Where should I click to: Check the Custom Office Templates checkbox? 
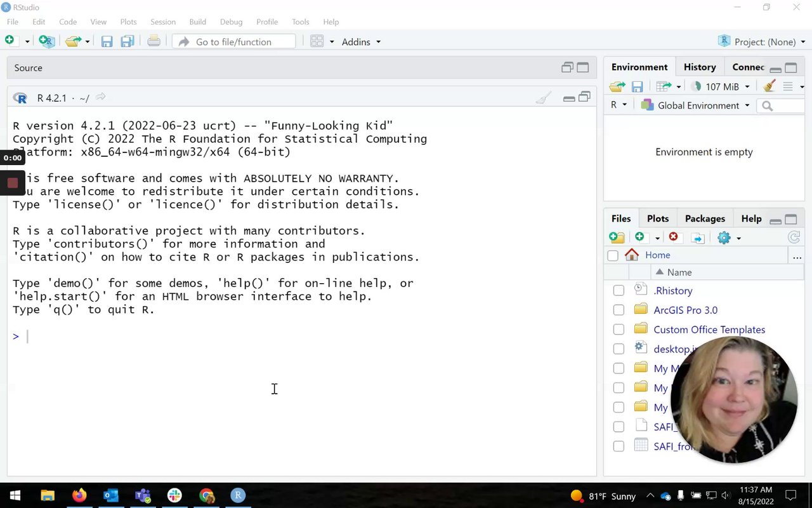pos(619,330)
